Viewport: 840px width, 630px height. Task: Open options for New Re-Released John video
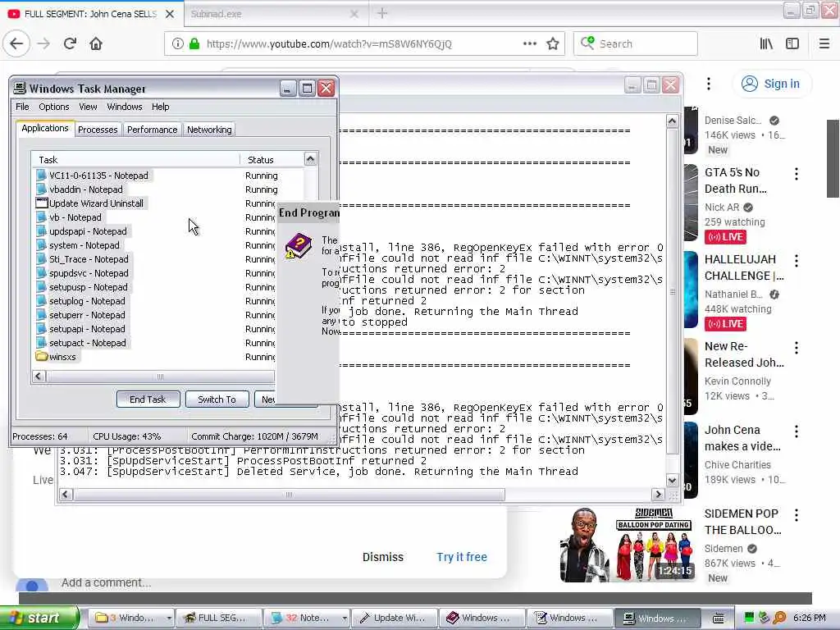click(x=796, y=348)
